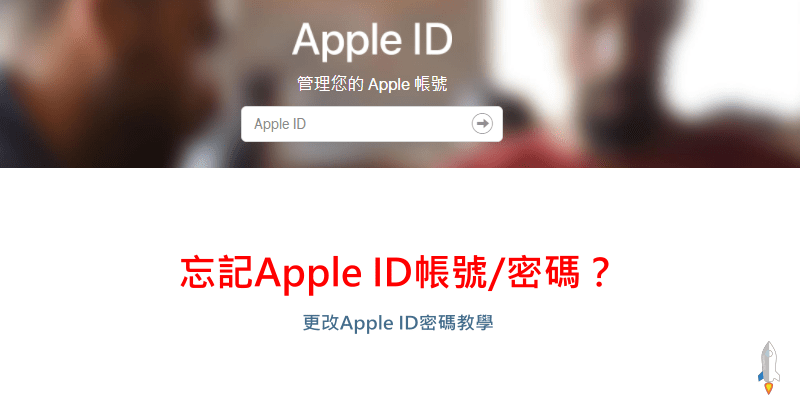
Task: Click the word "管理" in banner subtitle
Action: pos(312,85)
